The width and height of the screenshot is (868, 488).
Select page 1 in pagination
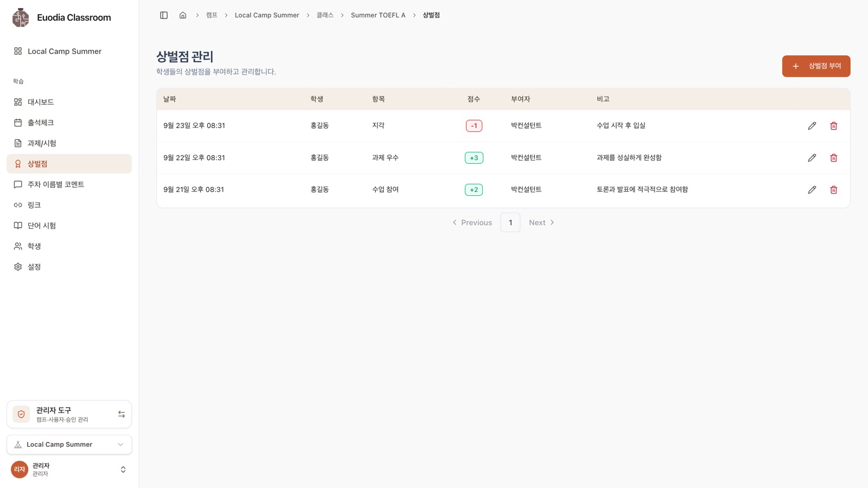510,222
